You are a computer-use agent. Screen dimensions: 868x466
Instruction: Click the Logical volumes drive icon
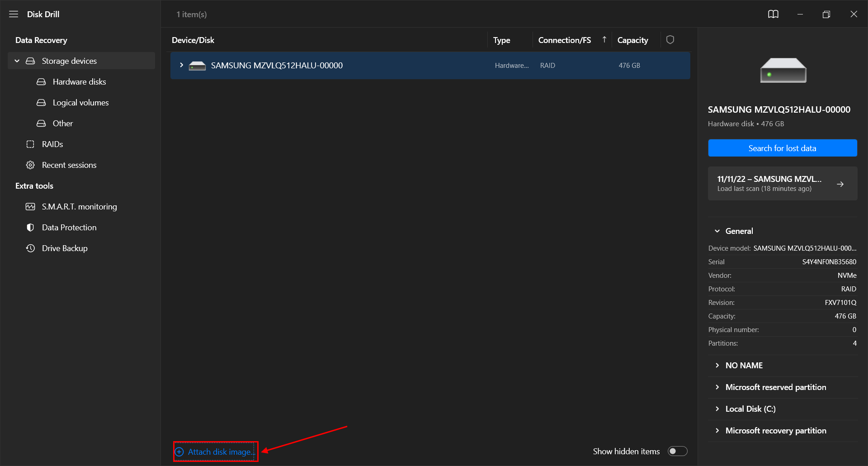[x=41, y=102]
